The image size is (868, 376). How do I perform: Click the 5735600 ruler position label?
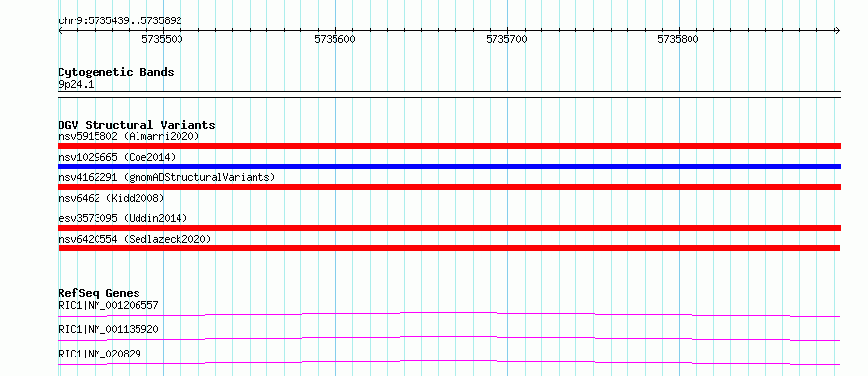[x=335, y=39]
